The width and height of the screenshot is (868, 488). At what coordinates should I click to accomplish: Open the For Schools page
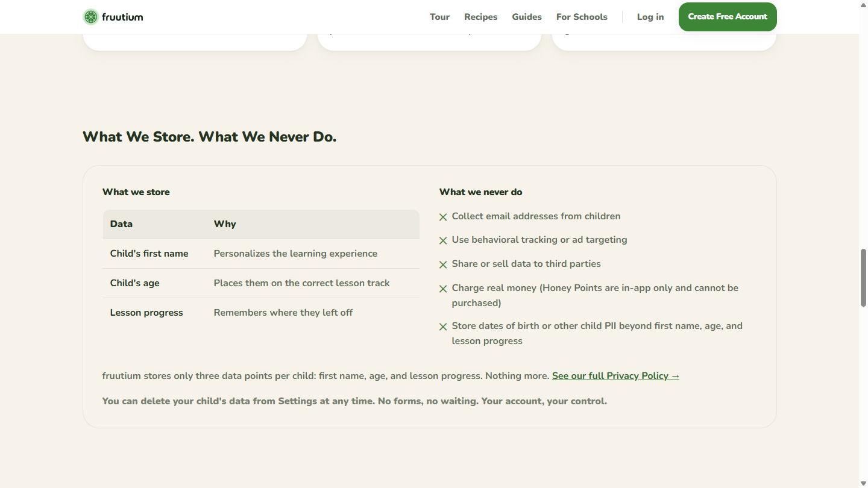(x=582, y=17)
